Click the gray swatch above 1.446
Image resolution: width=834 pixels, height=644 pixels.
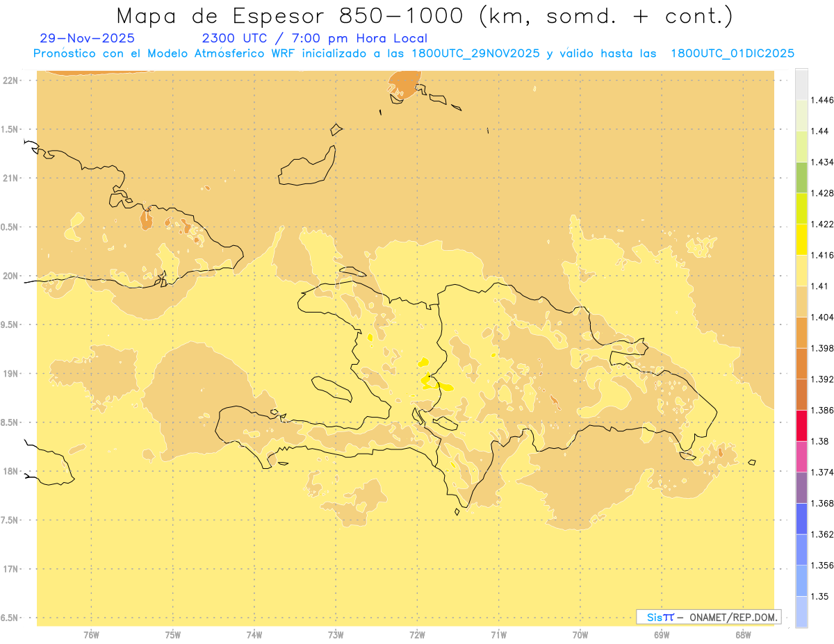point(801,84)
